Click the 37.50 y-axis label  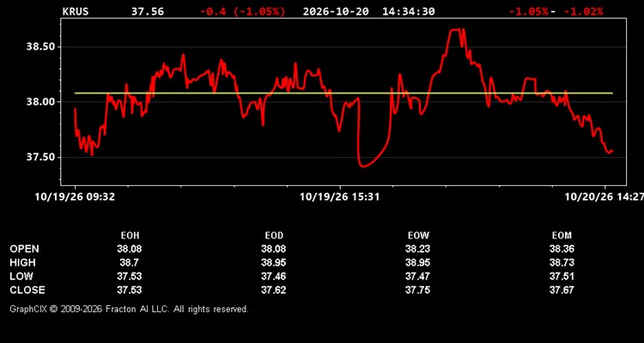point(40,157)
